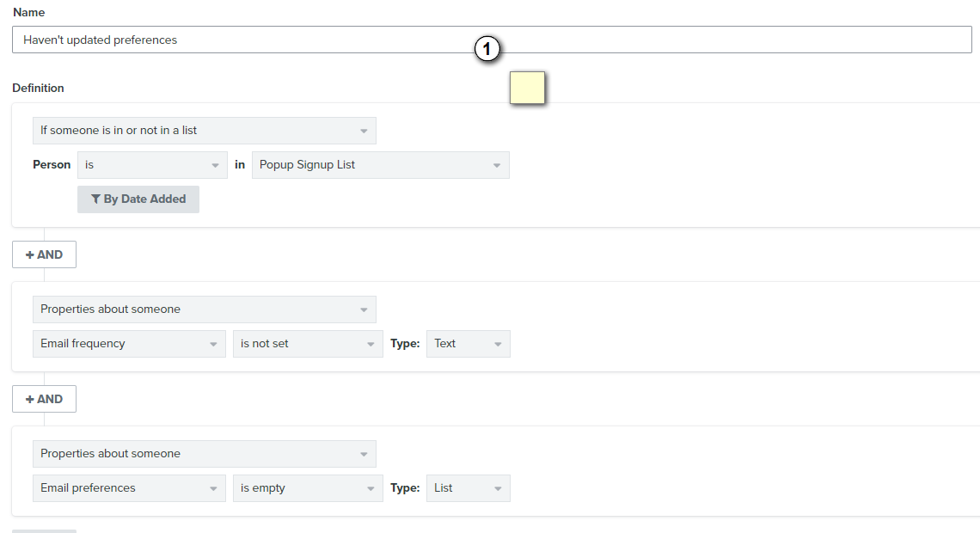
Task: Click the first + AND button
Action: point(45,255)
